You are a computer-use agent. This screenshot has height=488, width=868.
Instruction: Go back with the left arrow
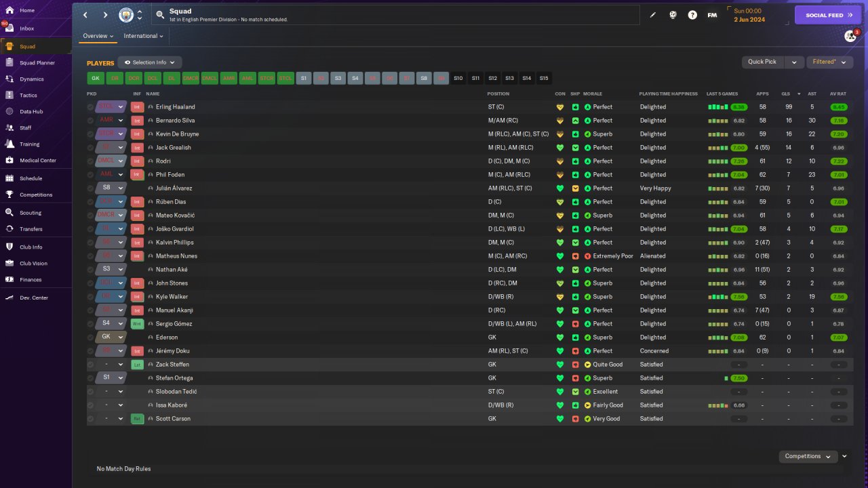85,15
